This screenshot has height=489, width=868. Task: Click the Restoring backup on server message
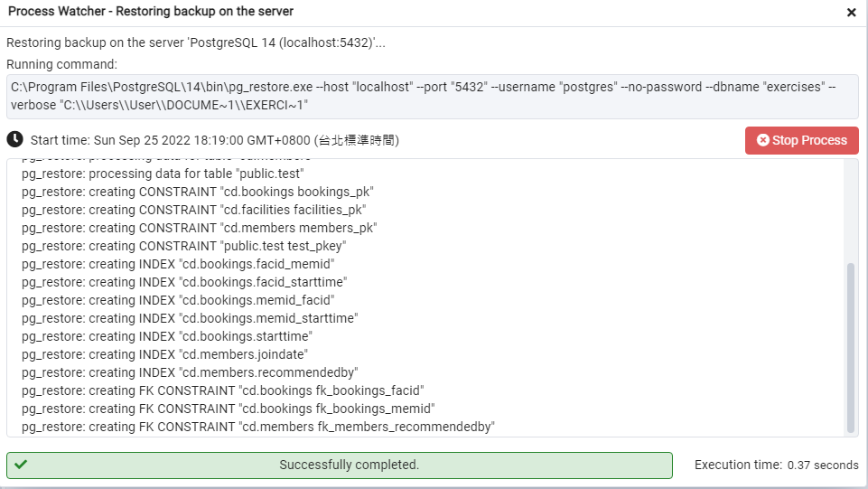pos(196,42)
